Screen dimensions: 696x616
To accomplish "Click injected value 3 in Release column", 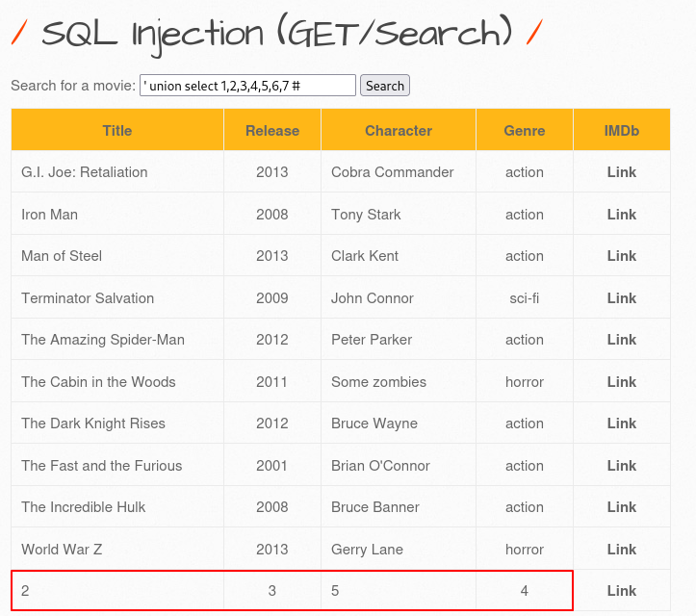I will pos(272,591).
